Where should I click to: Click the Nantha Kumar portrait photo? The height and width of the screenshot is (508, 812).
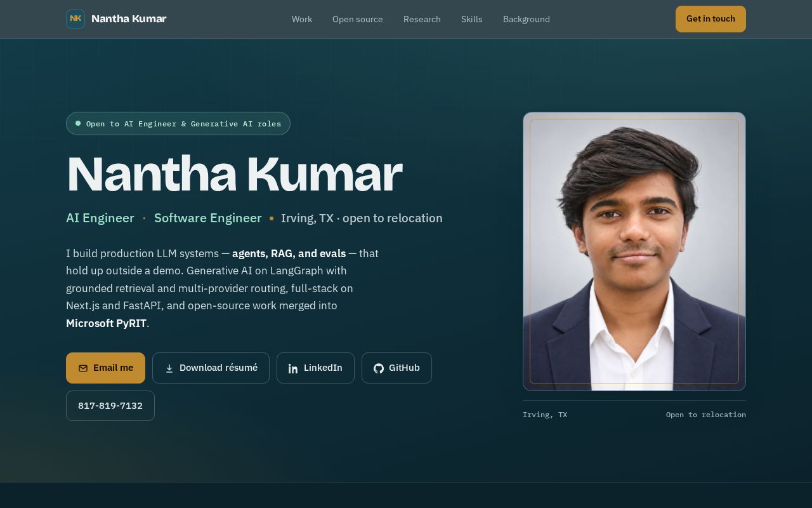pyautogui.click(x=634, y=251)
